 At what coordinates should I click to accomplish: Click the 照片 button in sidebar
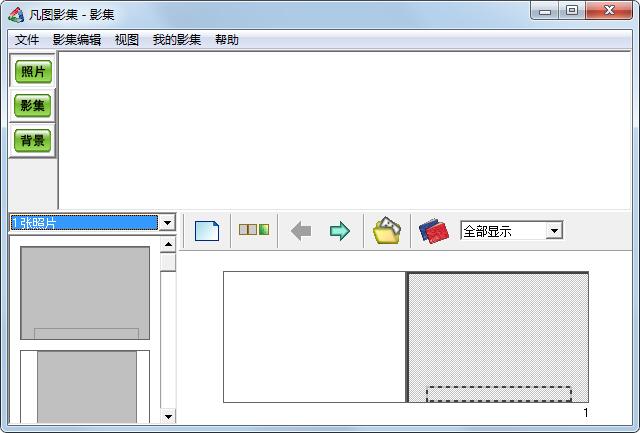coord(33,72)
